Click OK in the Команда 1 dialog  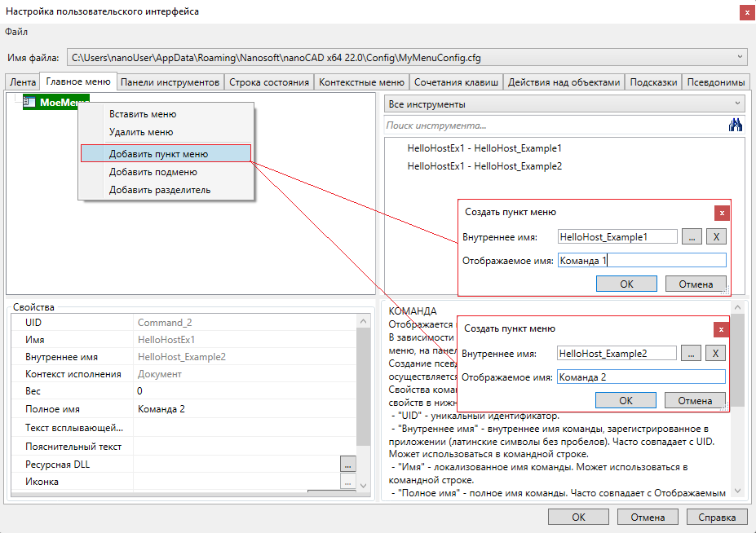click(626, 284)
